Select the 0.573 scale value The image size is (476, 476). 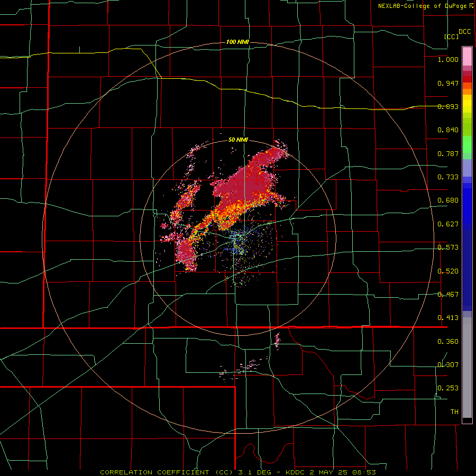point(448,248)
